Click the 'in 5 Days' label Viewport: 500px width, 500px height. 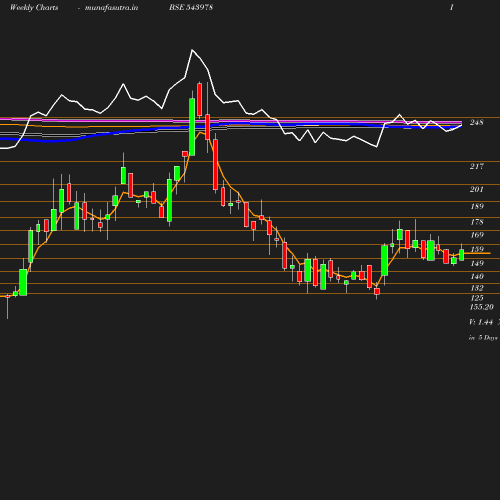(483, 338)
